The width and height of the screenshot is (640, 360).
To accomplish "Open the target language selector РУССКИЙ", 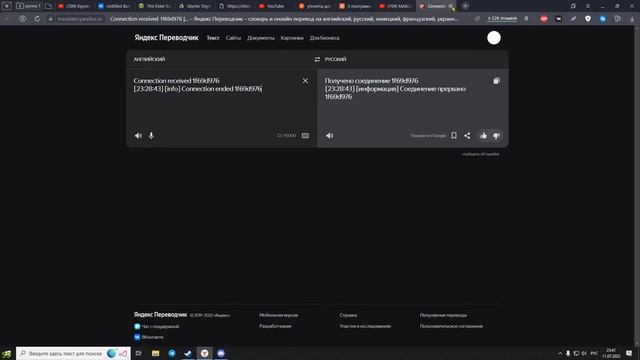I will (336, 60).
